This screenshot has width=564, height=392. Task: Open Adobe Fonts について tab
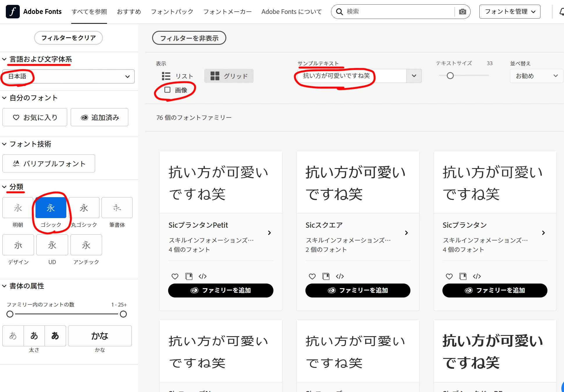[291, 12]
